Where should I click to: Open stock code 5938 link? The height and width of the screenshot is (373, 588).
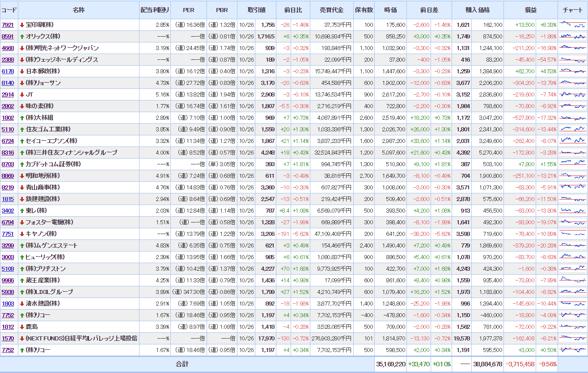(8, 292)
